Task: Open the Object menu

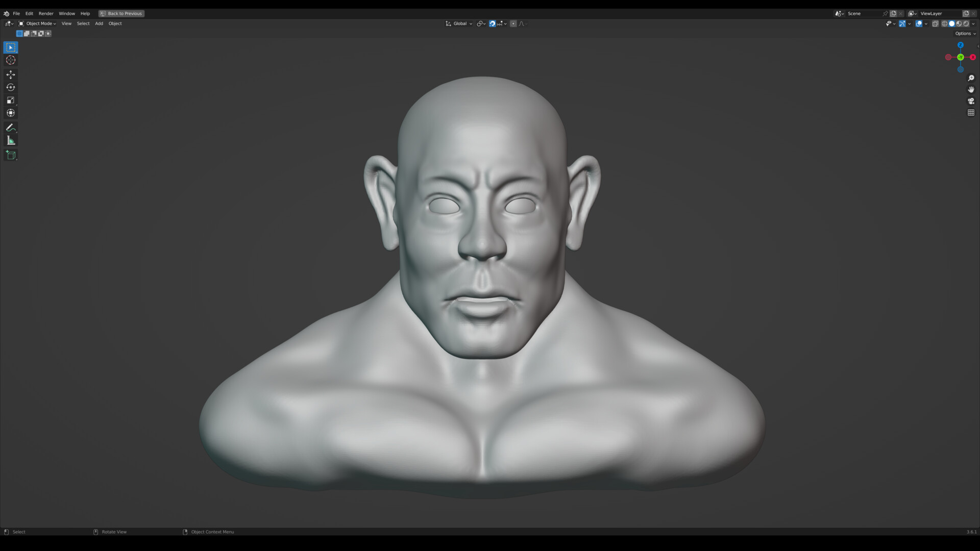Action: click(115, 23)
